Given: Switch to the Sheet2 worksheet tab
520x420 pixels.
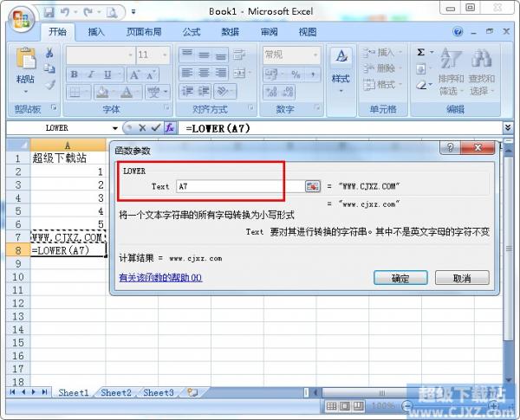Looking at the screenshot, I should (x=115, y=392).
